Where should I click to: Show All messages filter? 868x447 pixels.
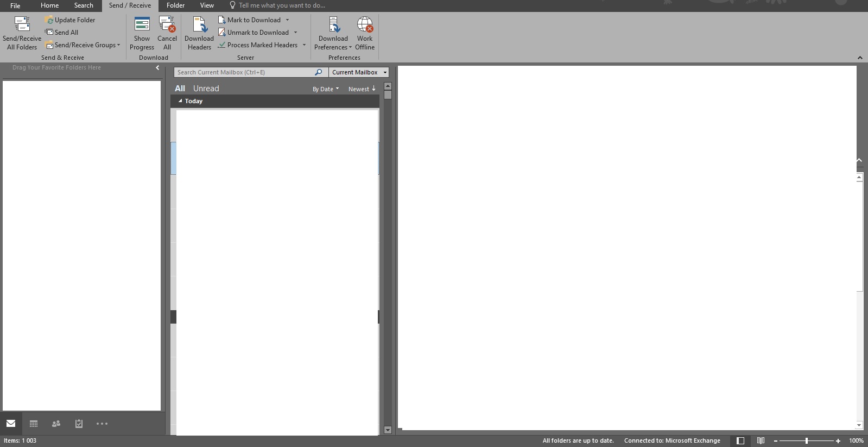point(180,89)
